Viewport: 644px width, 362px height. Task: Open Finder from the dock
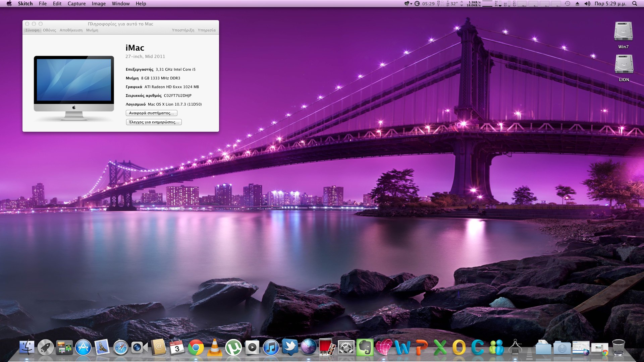pos(27,348)
